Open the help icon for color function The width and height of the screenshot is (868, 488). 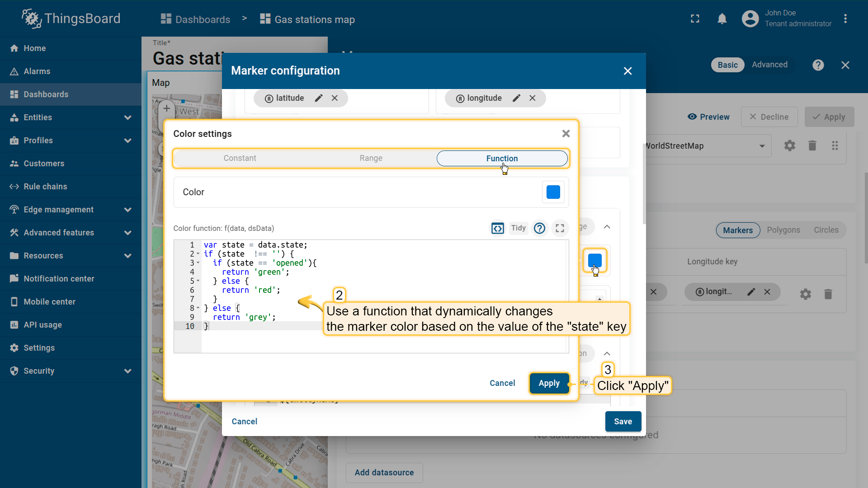click(539, 228)
